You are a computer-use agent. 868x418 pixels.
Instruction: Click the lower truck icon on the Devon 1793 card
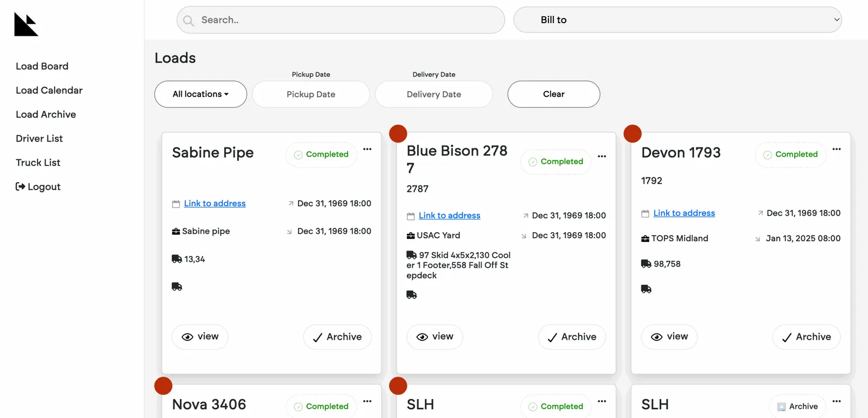tap(646, 290)
